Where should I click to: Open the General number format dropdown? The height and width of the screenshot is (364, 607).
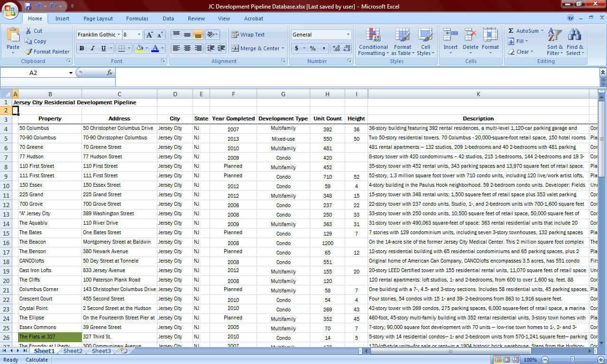coord(348,35)
